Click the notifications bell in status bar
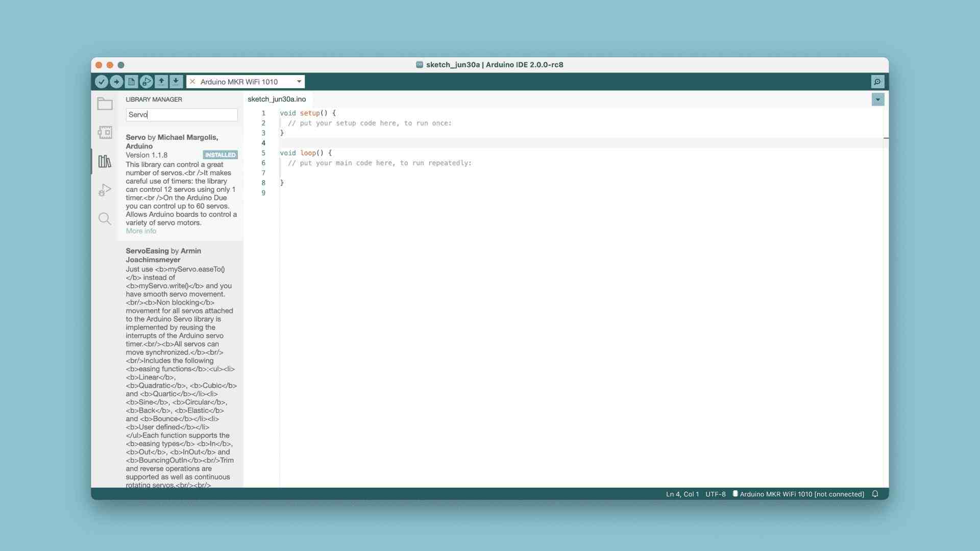 pyautogui.click(x=875, y=494)
